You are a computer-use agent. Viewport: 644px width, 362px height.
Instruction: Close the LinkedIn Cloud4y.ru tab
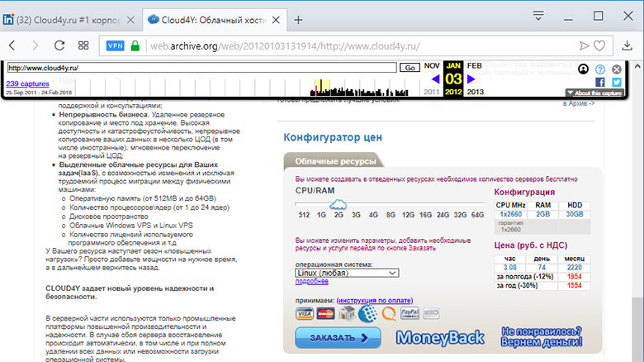pos(130,20)
